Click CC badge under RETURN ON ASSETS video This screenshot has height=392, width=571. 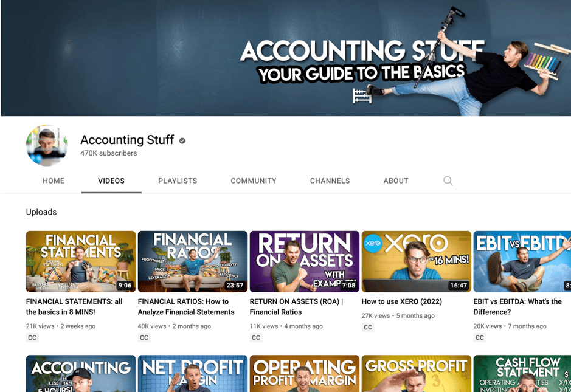pyautogui.click(x=255, y=337)
